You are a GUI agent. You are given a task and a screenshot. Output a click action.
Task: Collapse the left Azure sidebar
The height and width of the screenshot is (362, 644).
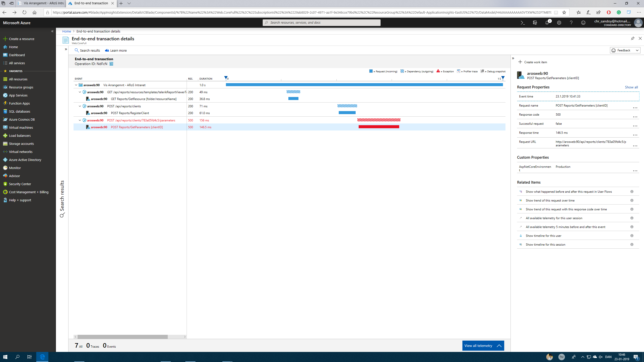[52, 31]
